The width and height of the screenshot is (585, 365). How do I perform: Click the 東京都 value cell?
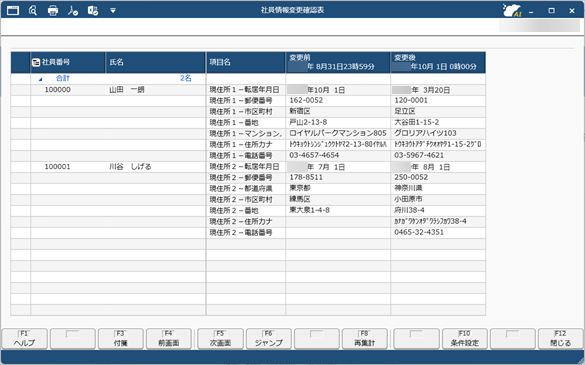tap(338, 188)
